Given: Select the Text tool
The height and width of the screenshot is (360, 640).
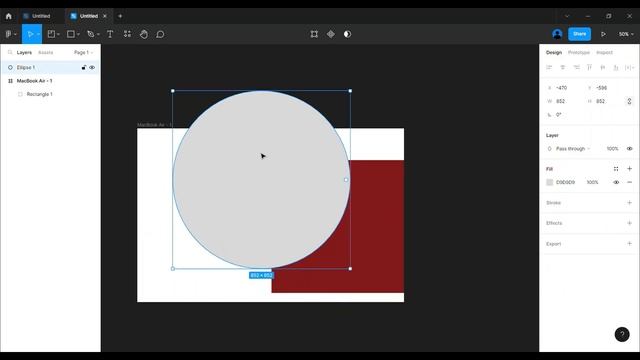Looking at the screenshot, I should [110, 34].
